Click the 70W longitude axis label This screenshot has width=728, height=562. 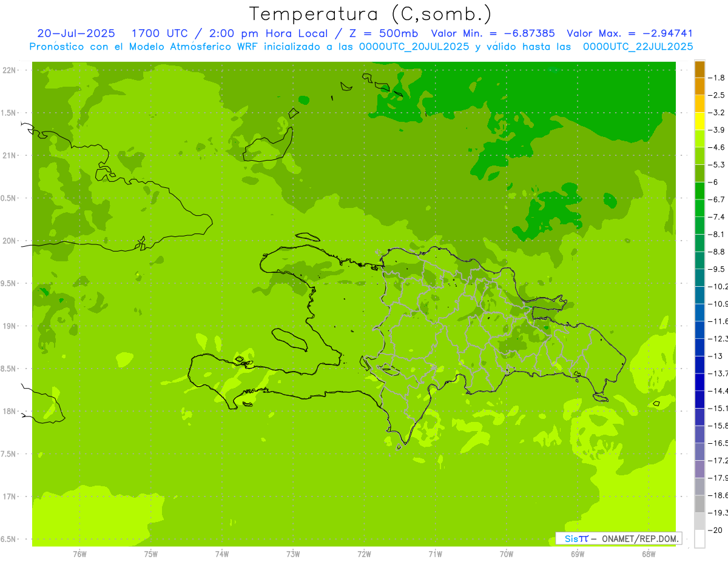click(x=507, y=554)
